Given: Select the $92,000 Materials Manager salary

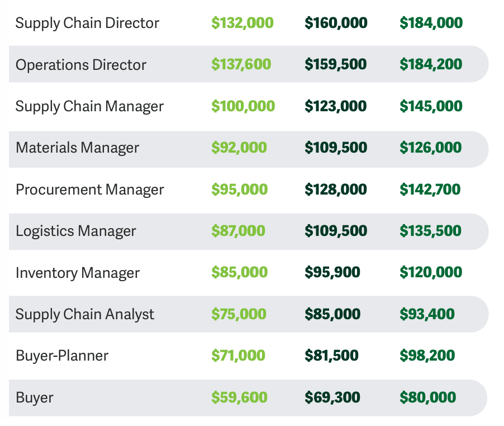Looking at the screenshot, I should pyautogui.click(x=239, y=148).
